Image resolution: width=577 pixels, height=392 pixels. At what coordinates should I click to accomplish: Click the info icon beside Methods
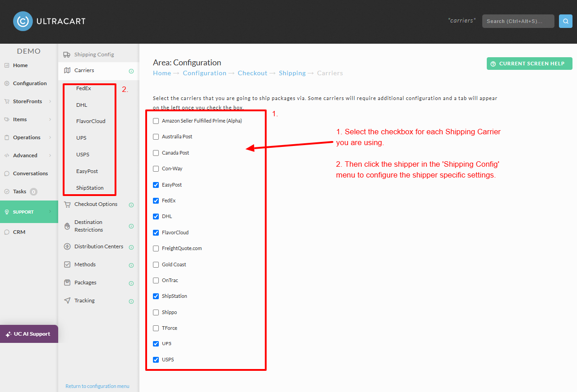coord(131,265)
